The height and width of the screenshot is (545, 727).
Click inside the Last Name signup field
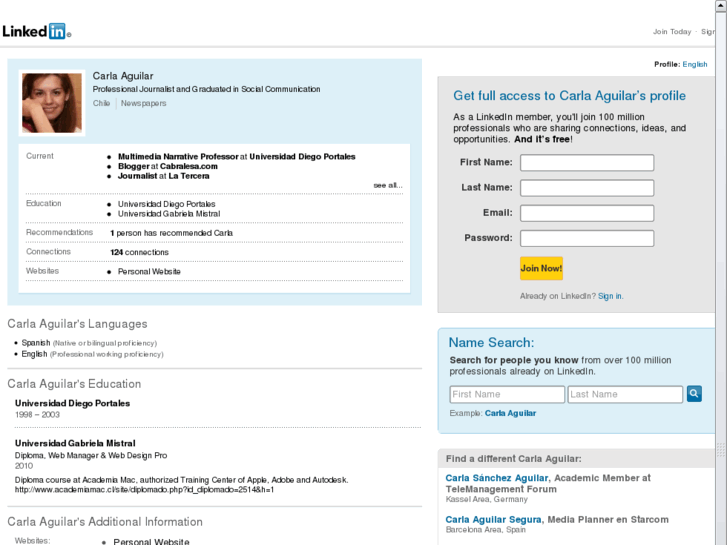click(587, 188)
